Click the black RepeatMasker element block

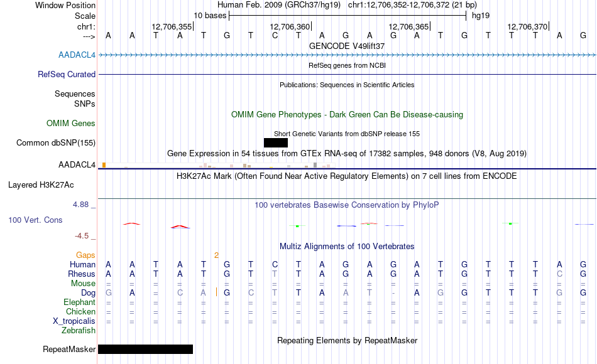[145, 349]
